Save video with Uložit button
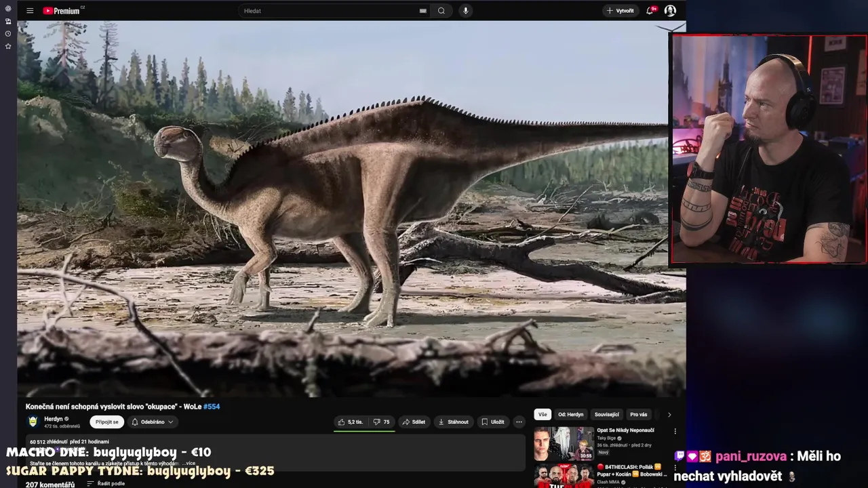 tap(493, 422)
